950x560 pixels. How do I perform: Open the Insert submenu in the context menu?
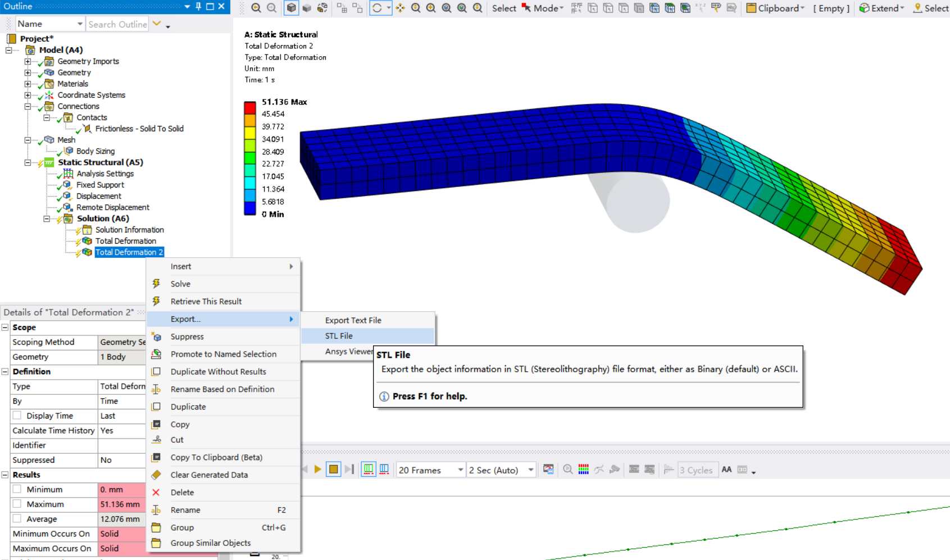pos(224,266)
